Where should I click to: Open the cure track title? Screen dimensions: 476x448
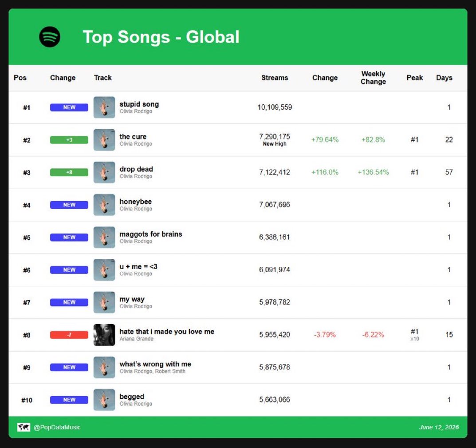click(x=133, y=137)
